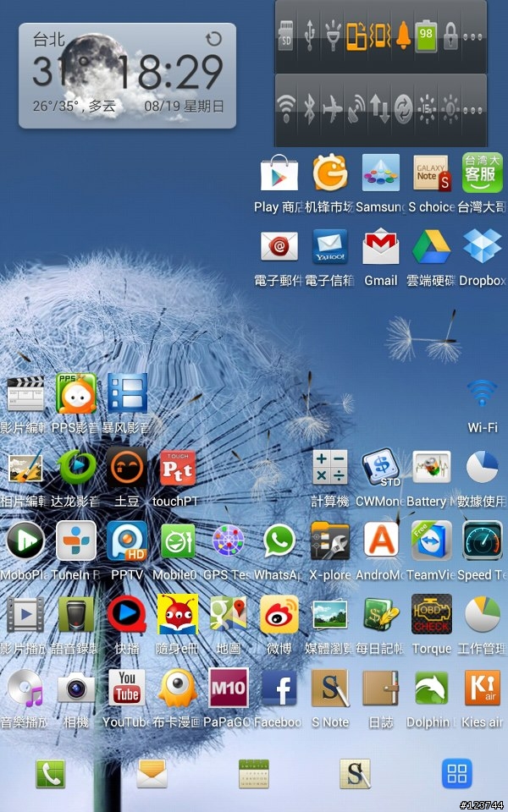
Task: Launch the PaPaGO M10 navigation app
Action: pos(228,688)
